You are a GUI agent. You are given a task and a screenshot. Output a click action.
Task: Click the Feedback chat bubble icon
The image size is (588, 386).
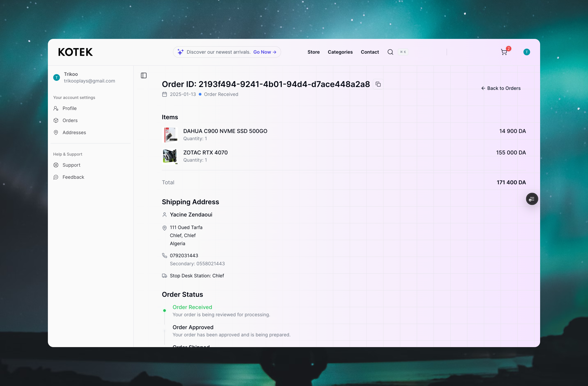(56, 177)
